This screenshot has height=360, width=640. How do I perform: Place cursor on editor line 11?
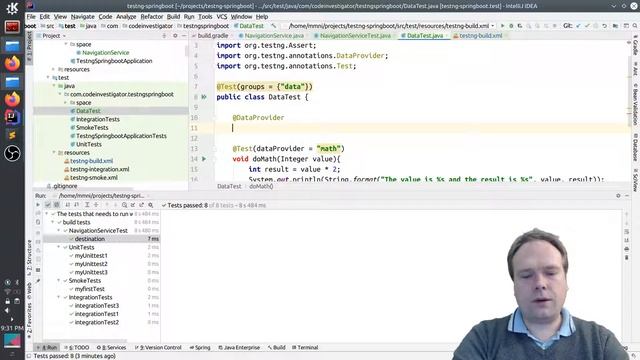[x=422, y=128]
